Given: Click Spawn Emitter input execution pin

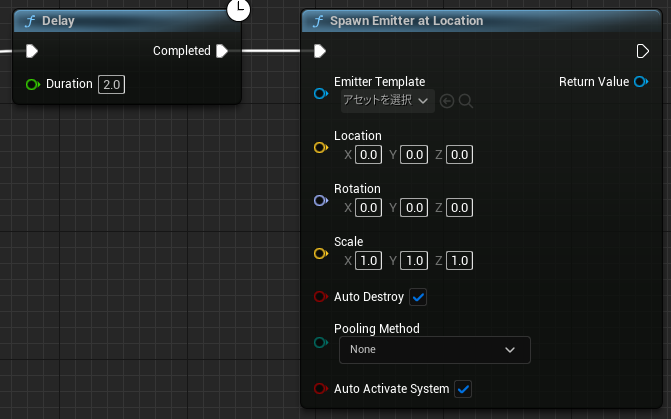Looking at the screenshot, I should click(320, 51).
